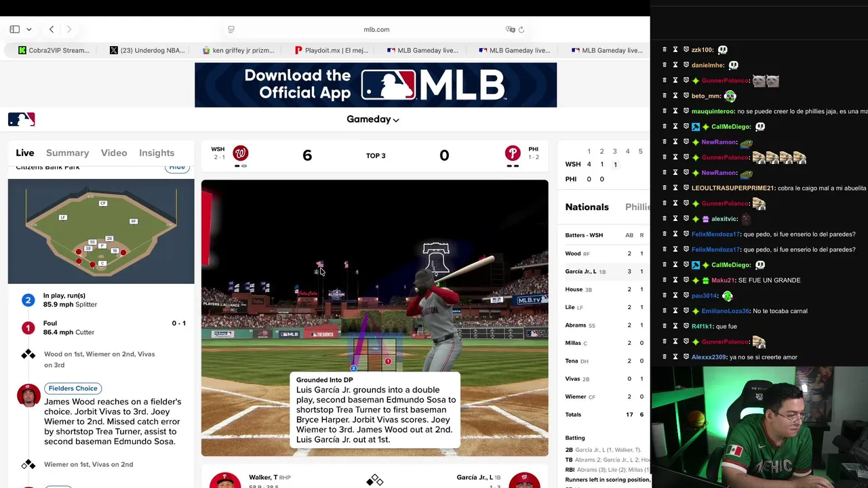Click the streamer webcam overlay
The image size is (868, 488).
click(x=759, y=427)
